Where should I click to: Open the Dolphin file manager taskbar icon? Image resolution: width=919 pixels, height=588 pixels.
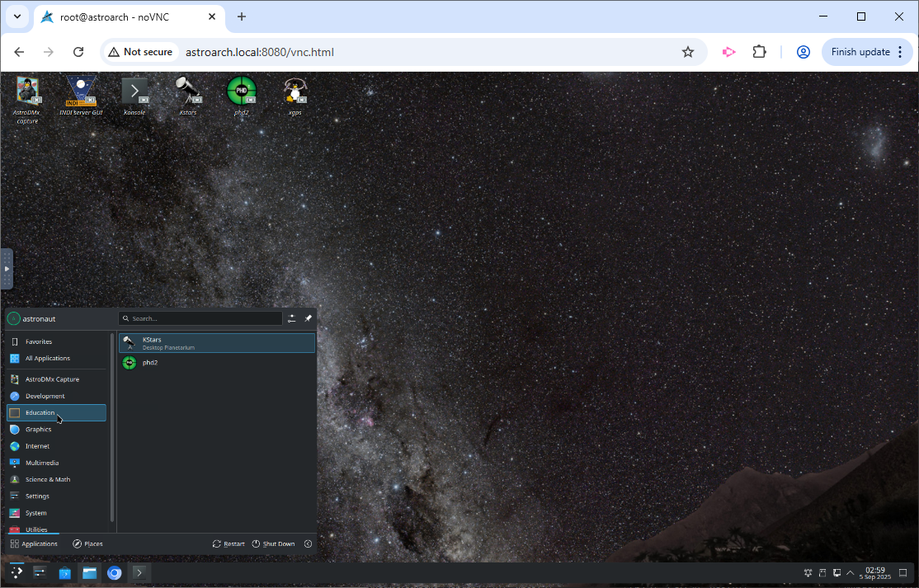pyautogui.click(x=89, y=572)
